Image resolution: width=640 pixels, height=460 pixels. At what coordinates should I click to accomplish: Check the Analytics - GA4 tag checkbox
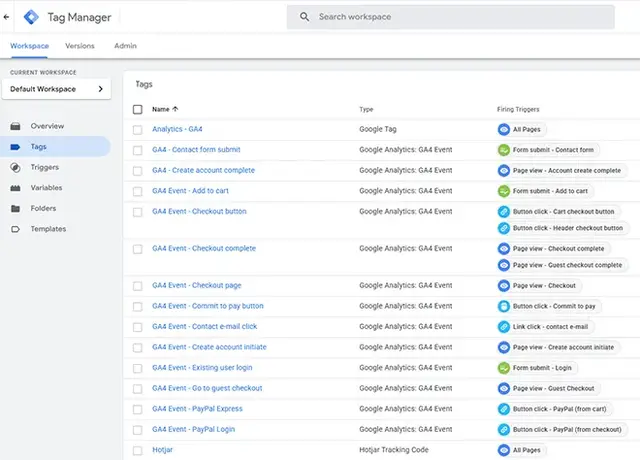coord(138,130)
